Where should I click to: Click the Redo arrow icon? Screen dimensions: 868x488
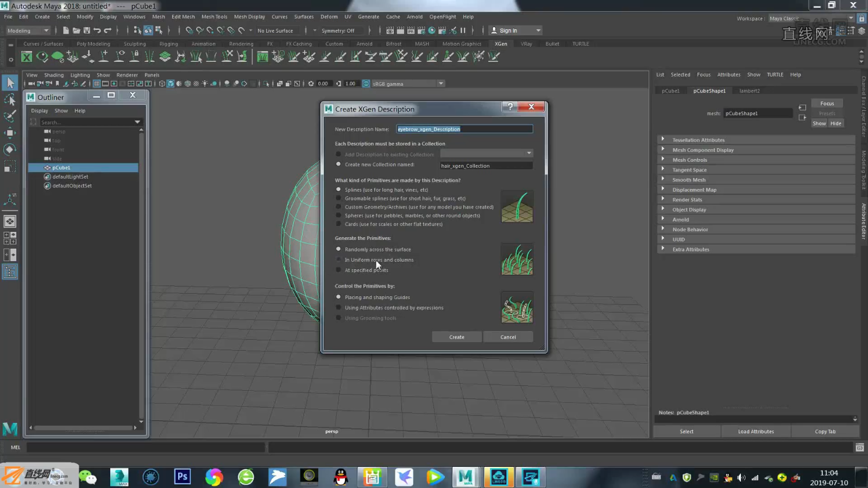pyautogui.click(x=108, y=30)
